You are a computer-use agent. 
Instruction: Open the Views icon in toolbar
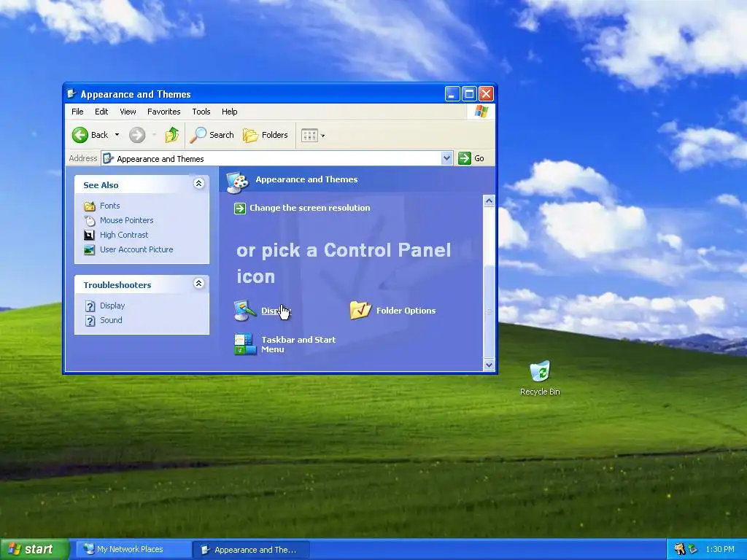click(309, 135)
